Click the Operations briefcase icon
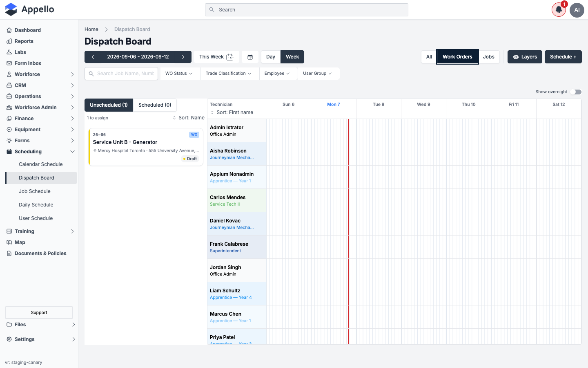588x368 pixels. (9, 96)
